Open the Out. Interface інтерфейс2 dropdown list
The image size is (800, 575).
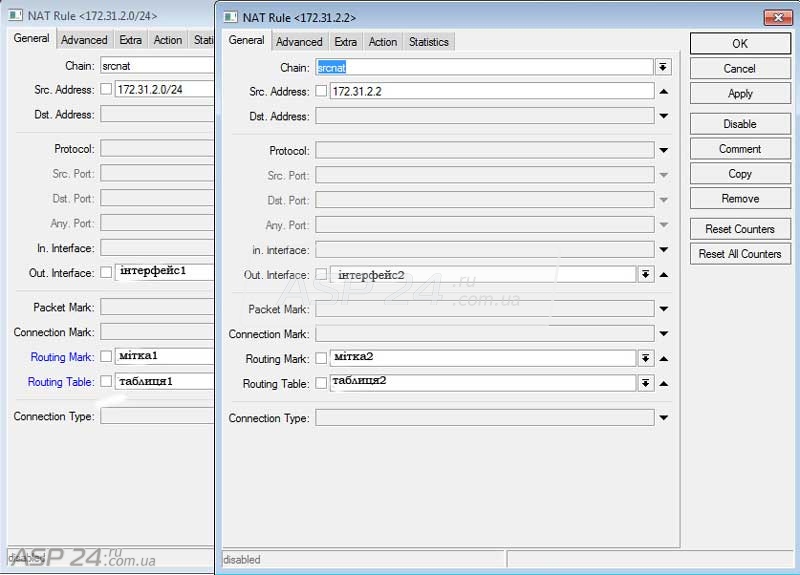646,275
